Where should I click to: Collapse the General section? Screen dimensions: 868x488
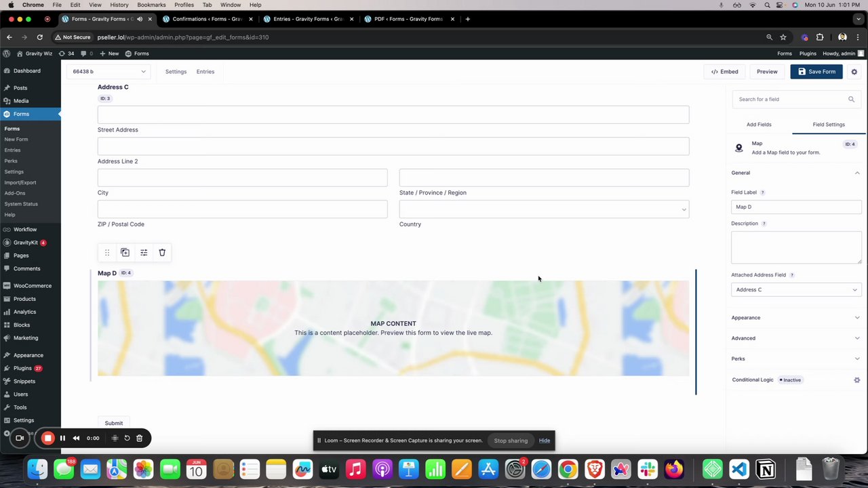[x=796, y=173]
